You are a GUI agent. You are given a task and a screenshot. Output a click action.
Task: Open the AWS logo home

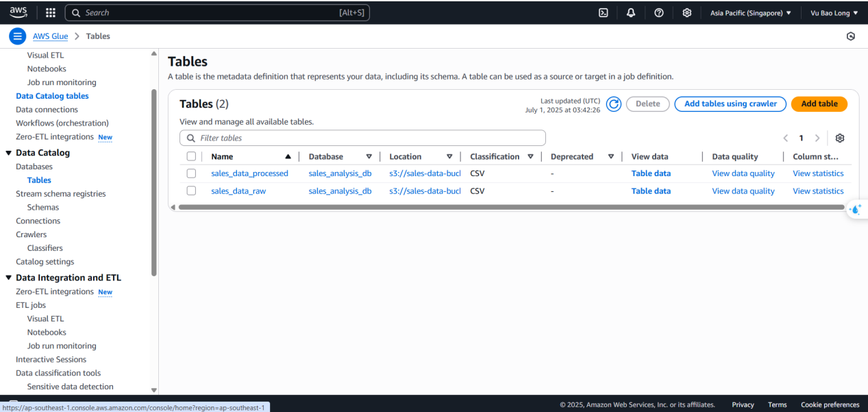pyautogui.click(x=18, y=12)
